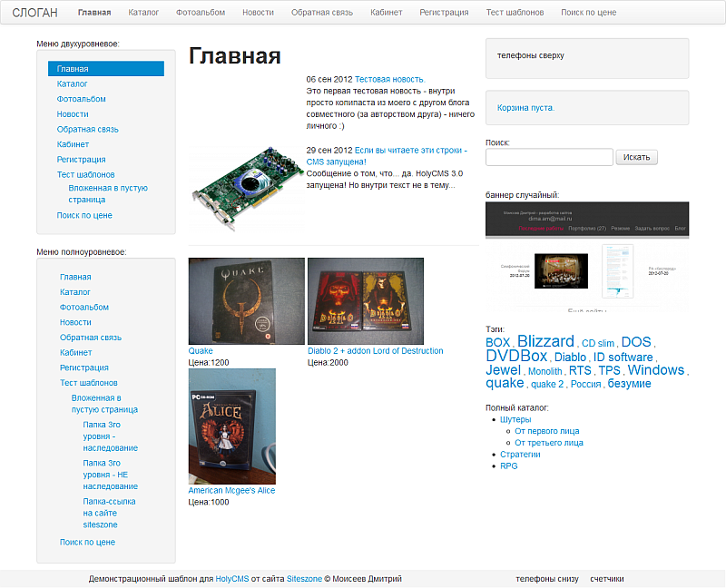
Task: Select the безумие tag
Action: (629, 384)
